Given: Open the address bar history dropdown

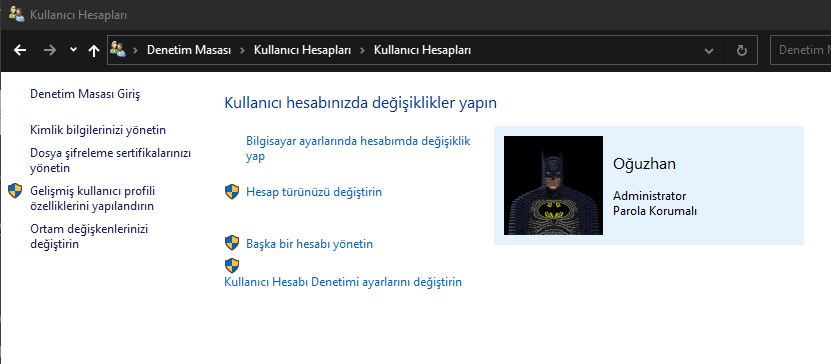Looking at the screenshot, I should [709, 50].
